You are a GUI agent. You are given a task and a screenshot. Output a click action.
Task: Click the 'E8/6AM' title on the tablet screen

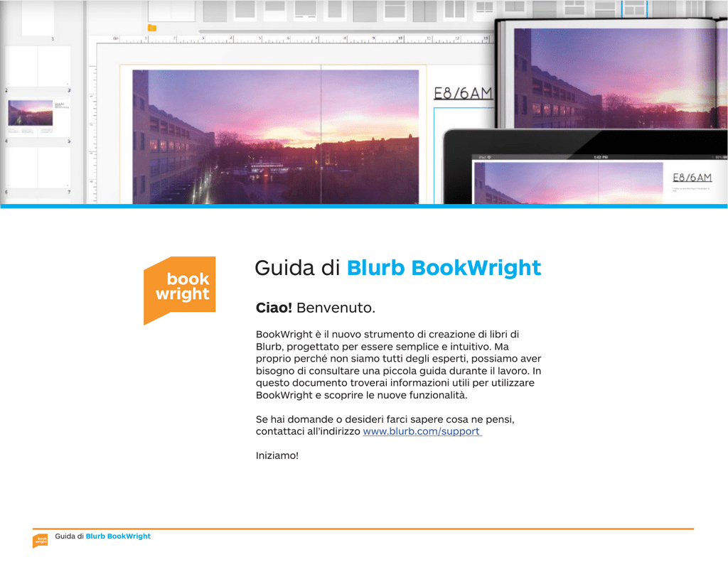(x=692, y=178)
